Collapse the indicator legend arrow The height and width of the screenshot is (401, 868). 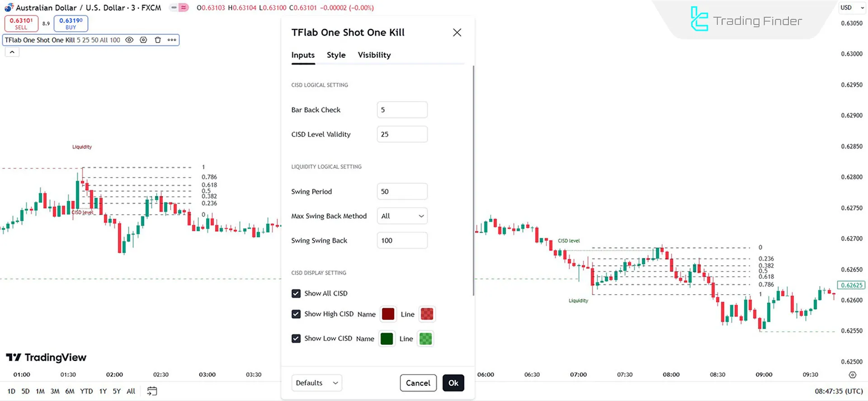tap(12, 52)
